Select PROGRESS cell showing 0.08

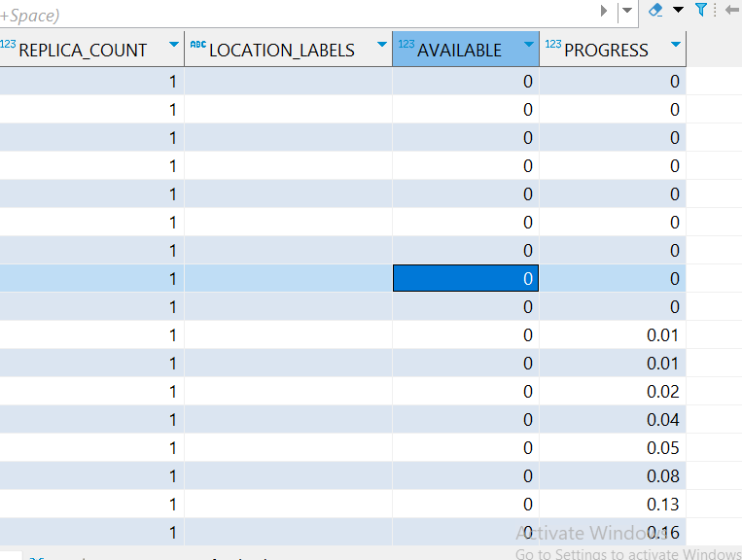tap(613, 475)
